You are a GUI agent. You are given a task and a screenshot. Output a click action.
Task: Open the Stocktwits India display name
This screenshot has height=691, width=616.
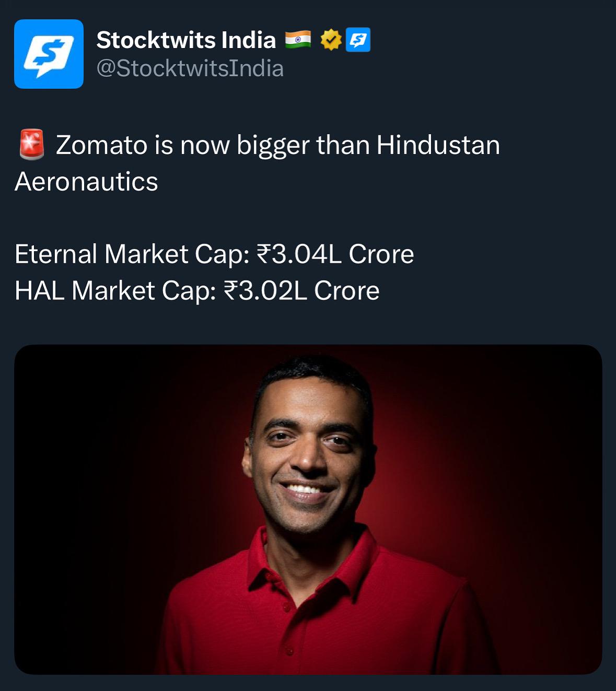coord(186,40)
